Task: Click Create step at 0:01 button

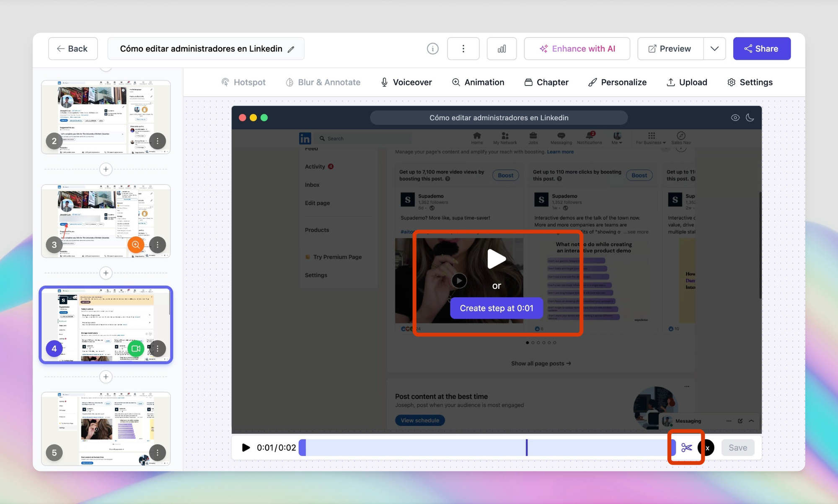Action: point(497,308)
